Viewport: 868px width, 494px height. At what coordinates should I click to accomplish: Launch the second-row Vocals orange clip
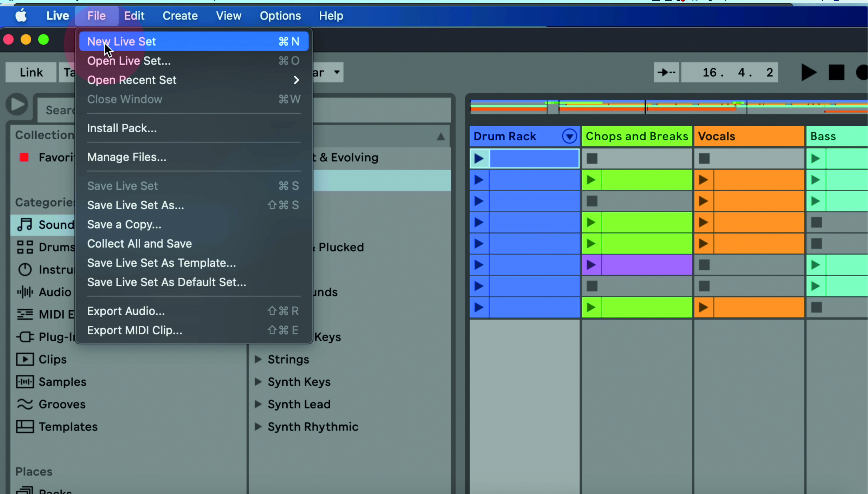click(704, 180)
